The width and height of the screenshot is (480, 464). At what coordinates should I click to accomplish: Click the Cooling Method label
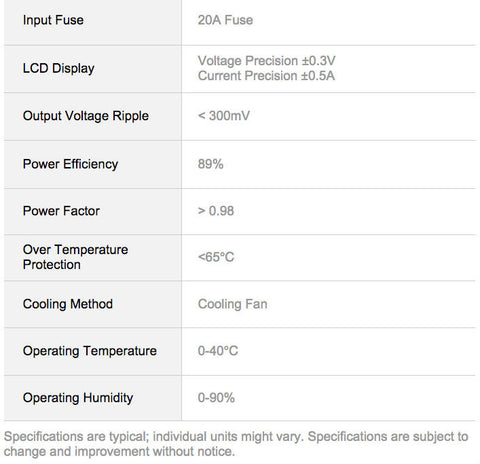coord(68,304)
